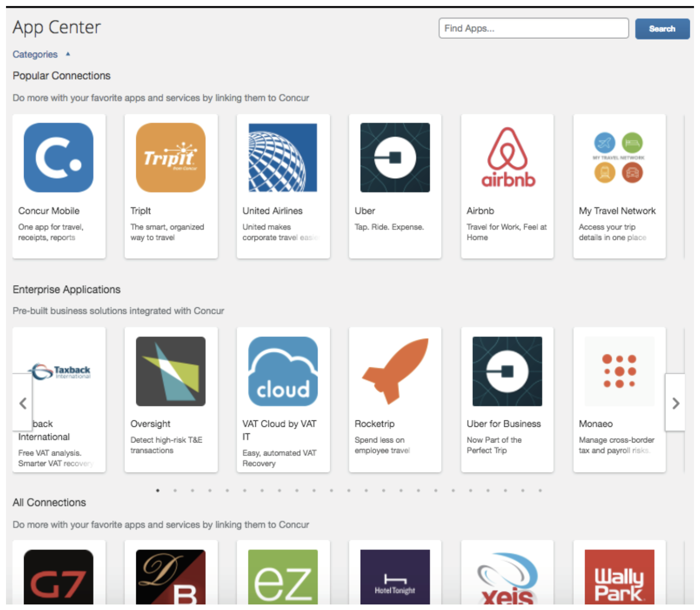Click 'Now Part of the Perfect Trip' text
Image resolution: width=700 pixels, height=610 pixels.
(x=494, y=445)
